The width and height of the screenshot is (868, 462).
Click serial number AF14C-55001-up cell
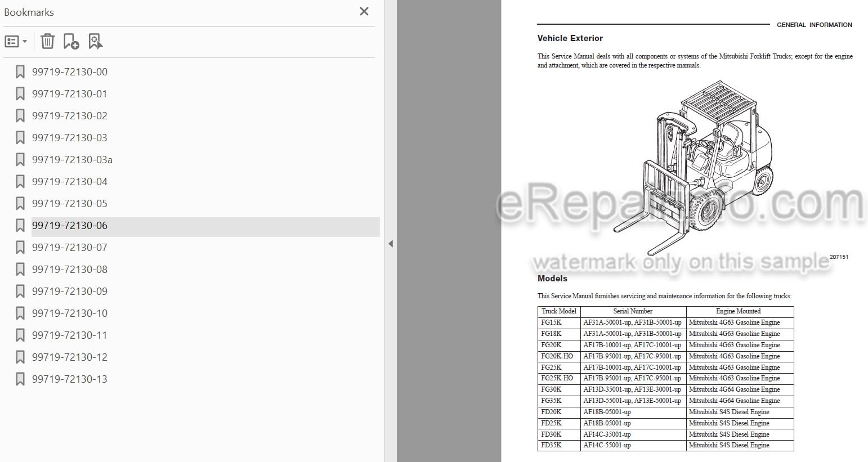(x=633, y=445)
